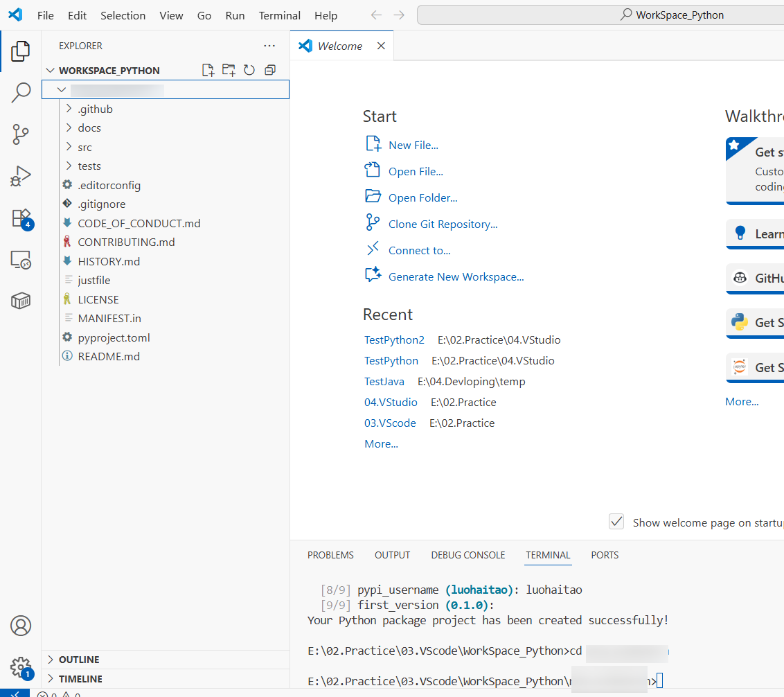Open the justfile in Explorer
Image resolution: width=784 pixels, height=697 pixels.
click(x=94, y=280)
